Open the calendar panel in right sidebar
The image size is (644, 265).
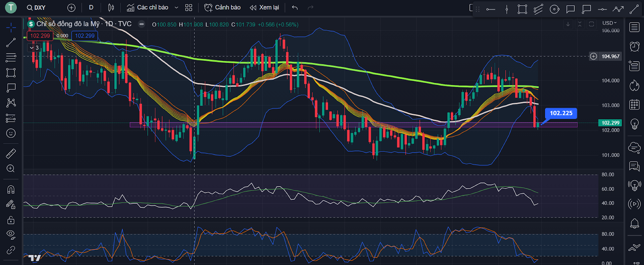634,105
